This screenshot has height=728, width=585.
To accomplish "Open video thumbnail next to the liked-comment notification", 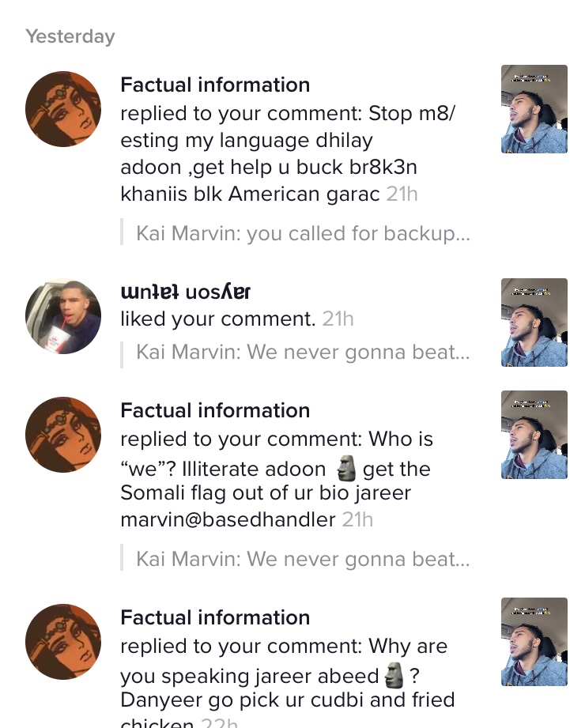I will pyautogui.click(x=534, y=323).
